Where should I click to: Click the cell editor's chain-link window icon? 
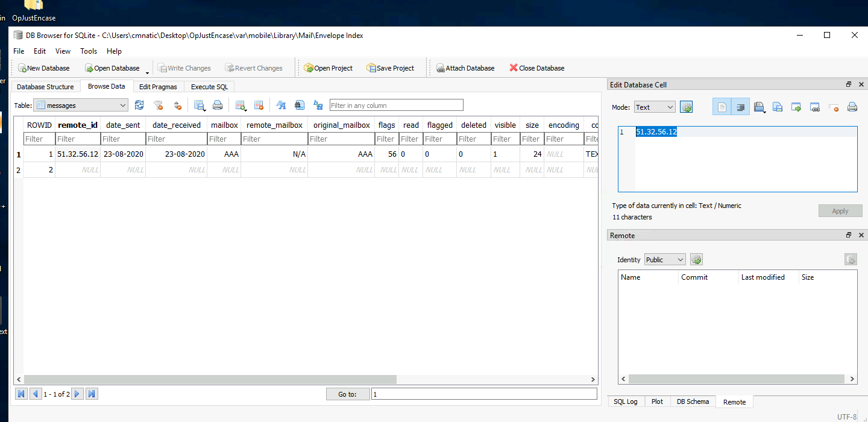click(815, 107)
